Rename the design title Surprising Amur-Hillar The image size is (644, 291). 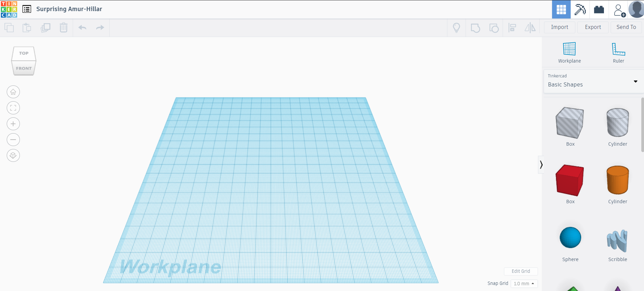69,9
